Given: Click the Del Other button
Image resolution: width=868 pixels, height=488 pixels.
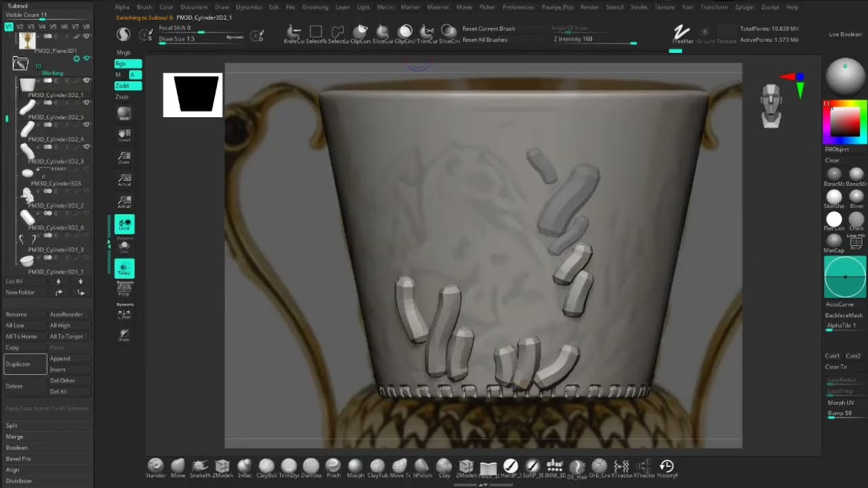Looking at the screenshot, I should click(x=69, y=380).
